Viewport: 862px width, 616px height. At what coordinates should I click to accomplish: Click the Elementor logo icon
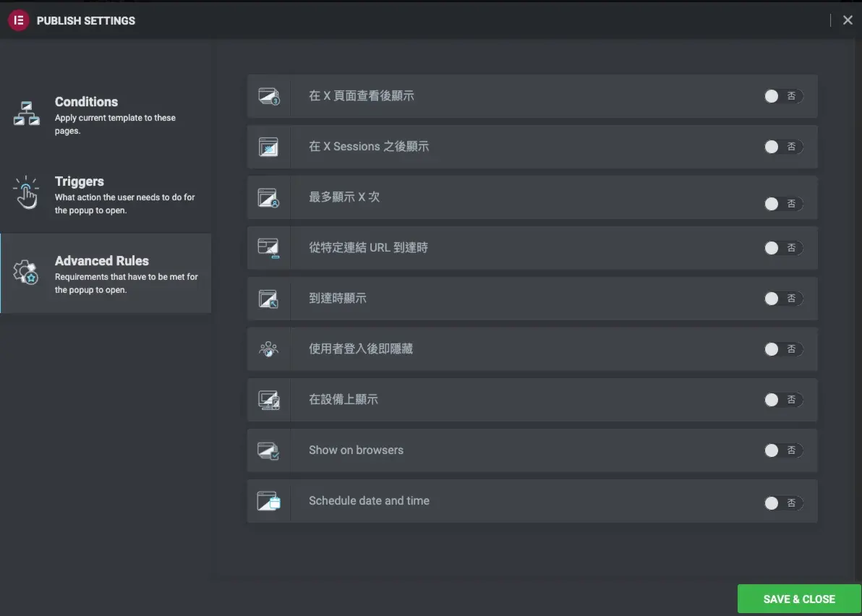click(19, 20)
